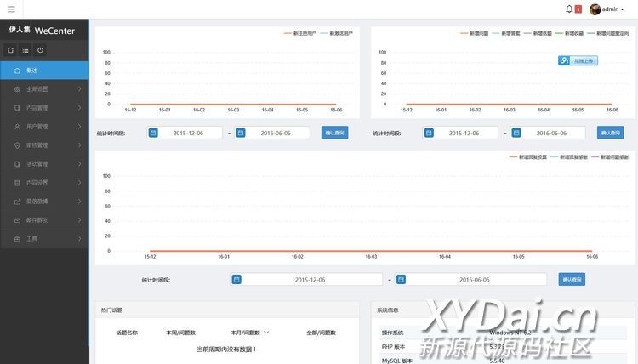
Task: Expand chevron on 内容设置 row
Action: pyautogui.click(x=79, y=183)
